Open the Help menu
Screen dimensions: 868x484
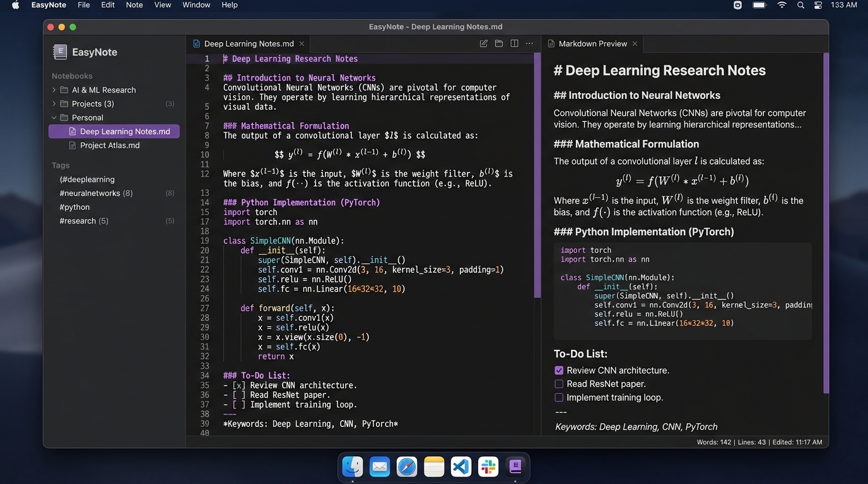click(x=230, y=5)
